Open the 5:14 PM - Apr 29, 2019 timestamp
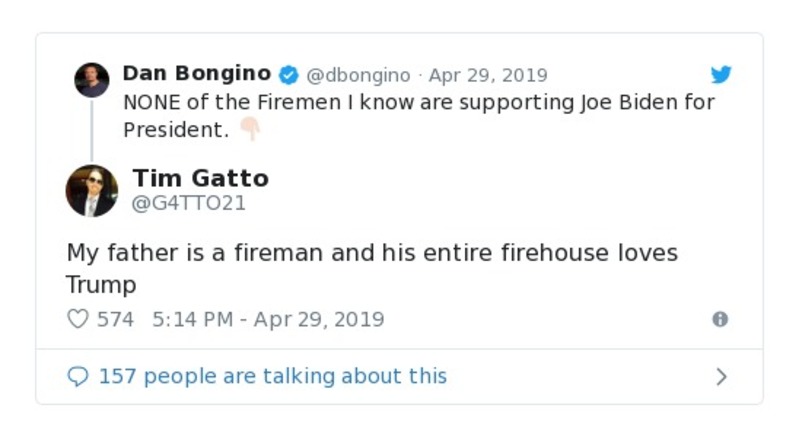The image size is (799, 443). (268, 319)
